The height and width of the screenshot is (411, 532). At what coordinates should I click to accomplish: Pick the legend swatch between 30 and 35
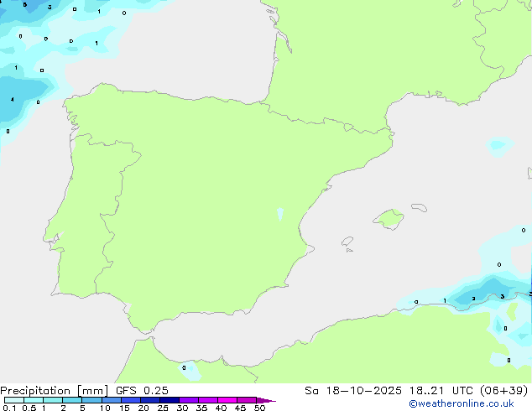pyautogui.click(x=188, y=400)
